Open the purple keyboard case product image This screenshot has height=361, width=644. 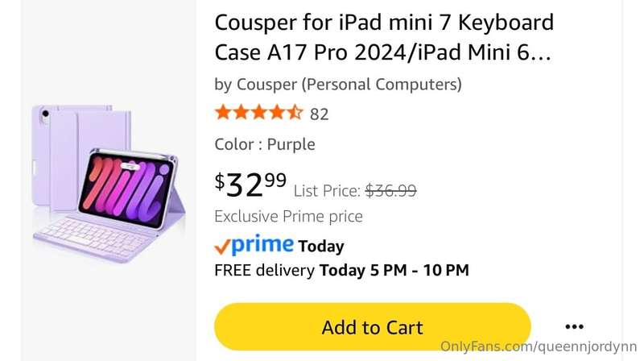pos(109,184)
